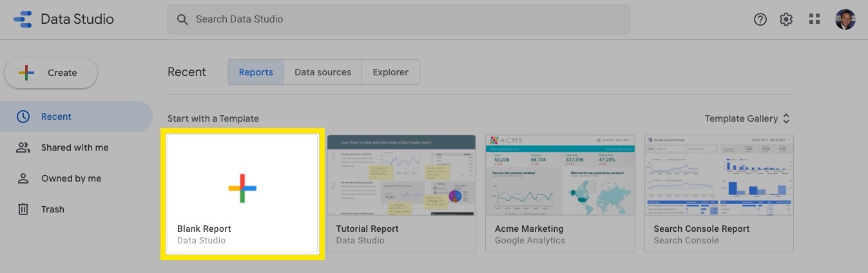868x273 pixels.
Task: Click the Tutorial Report title text
Action: [367, 229]
